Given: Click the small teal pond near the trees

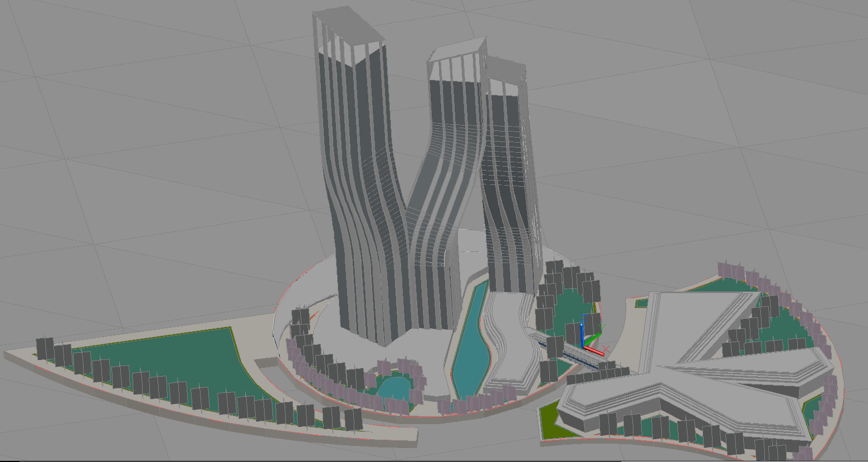Looking at the screenshot, I should 396,385.
